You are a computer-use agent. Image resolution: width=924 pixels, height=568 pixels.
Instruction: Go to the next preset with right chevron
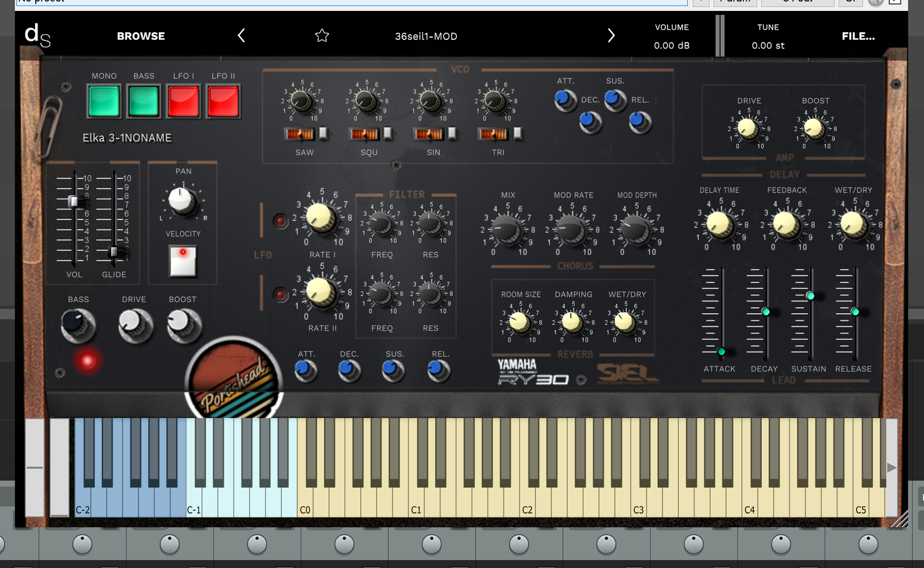[611, 36]
